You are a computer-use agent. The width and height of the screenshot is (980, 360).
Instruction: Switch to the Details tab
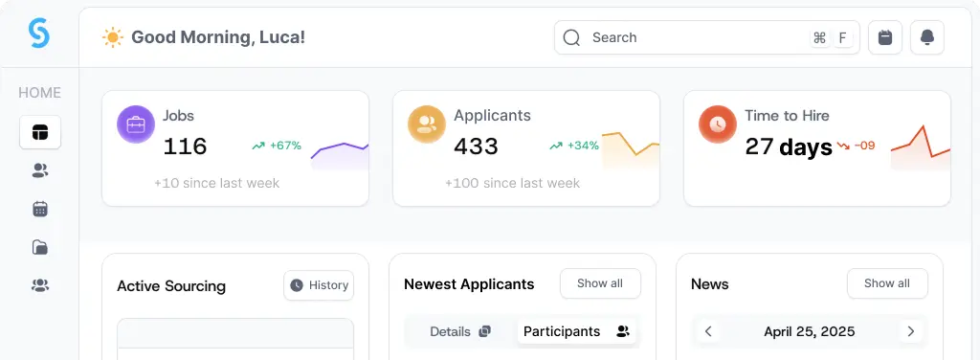(x=460, y=332)
